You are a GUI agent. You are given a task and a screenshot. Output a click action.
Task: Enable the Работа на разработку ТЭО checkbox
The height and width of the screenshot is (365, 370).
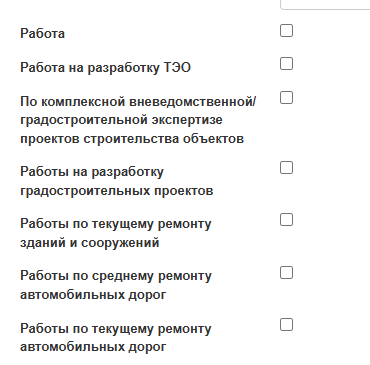[286, 64]
